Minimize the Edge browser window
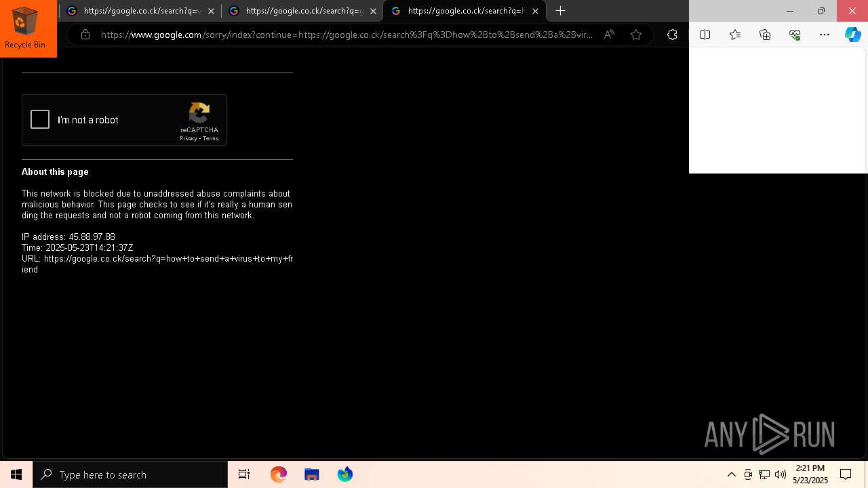This screenshot has height=488, width=868. tap(789, 11)
